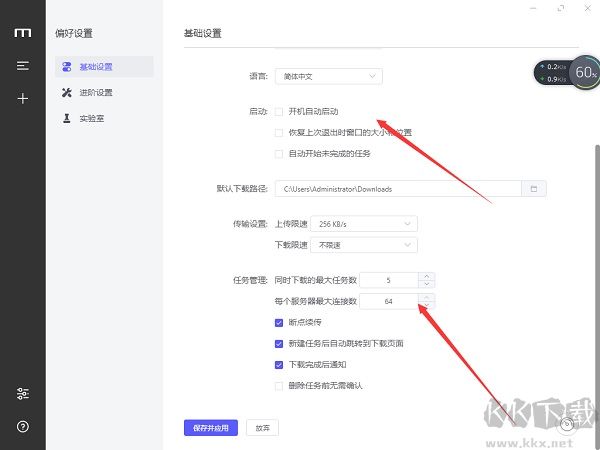Click the Motrix logo icon in sidebar
This screenshot has width=600, height=450.
point(23,33)
